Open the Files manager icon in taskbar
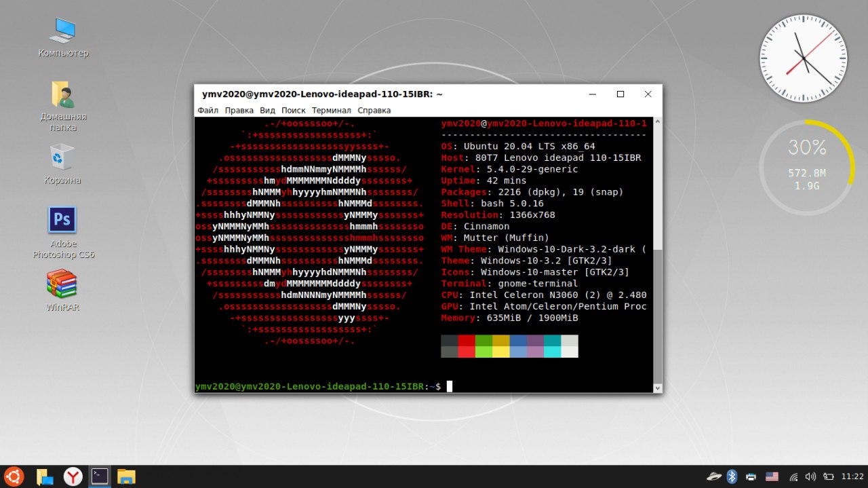 [45, 476]
